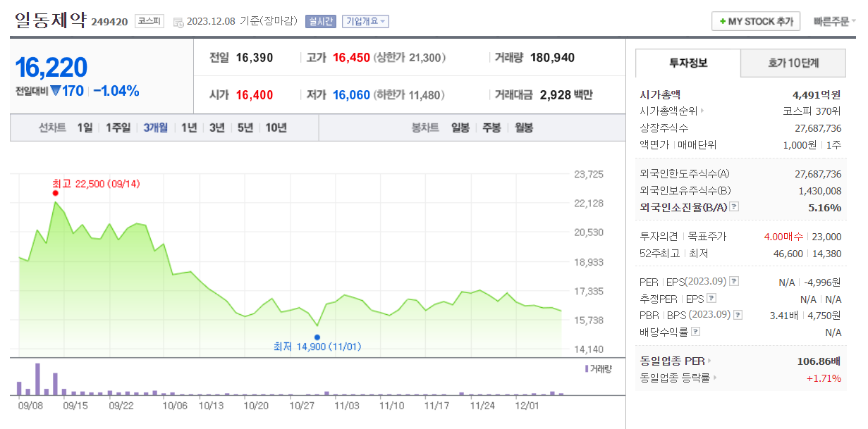The height and width of the screenshot is (429, 868).
Task: Click the blue 최저 point on chart
Action: click(317, 337)
